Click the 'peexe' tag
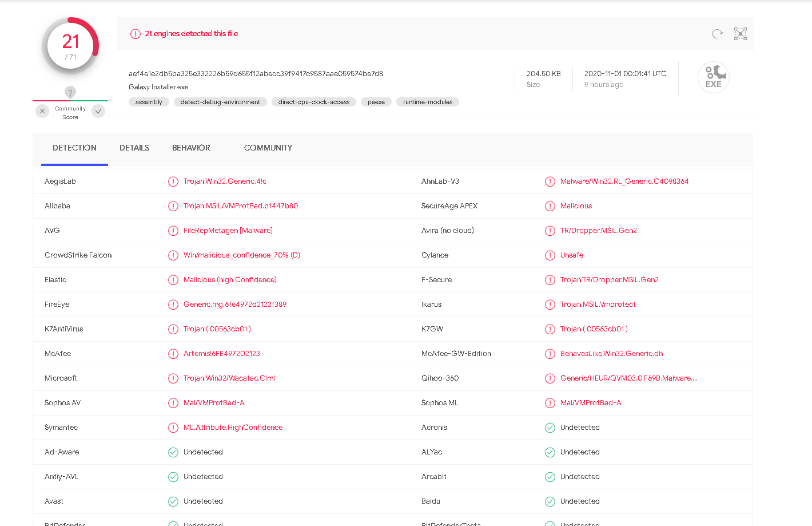Image resolution: width=812 pixels, height=526 pixels. click(376, 102)
